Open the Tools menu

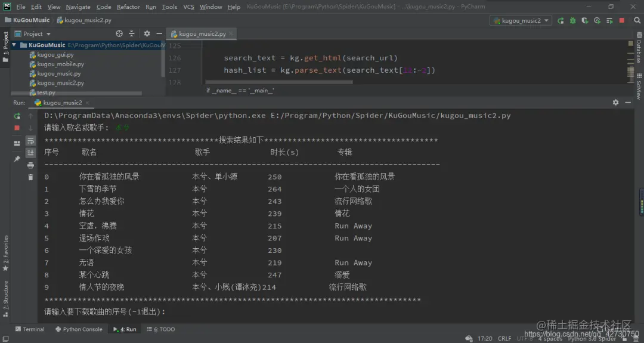(x=169, y=7)
